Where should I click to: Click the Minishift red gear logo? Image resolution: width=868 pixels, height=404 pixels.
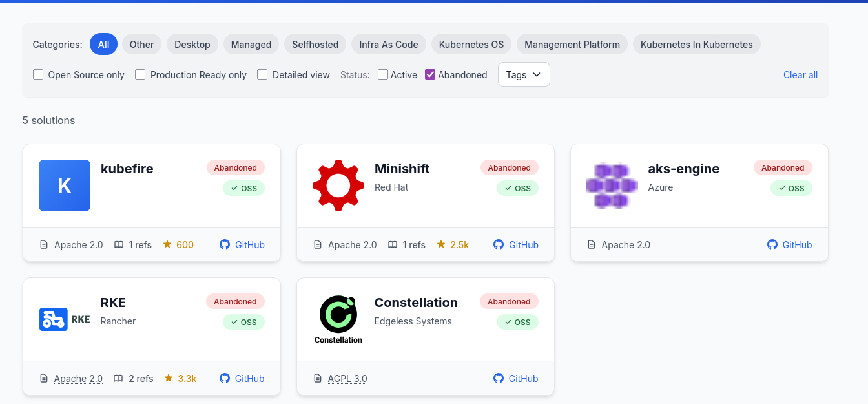pyautogui.click(x=338, y=186)
